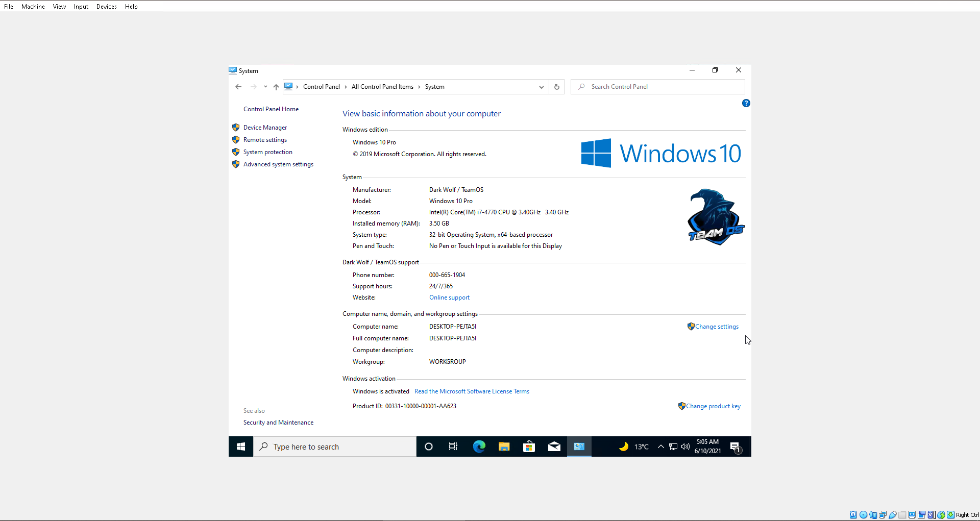The height and width of the screenshot is (521, 980).
Task: Click the TeamOS logo image
Action: coord(716,217)
